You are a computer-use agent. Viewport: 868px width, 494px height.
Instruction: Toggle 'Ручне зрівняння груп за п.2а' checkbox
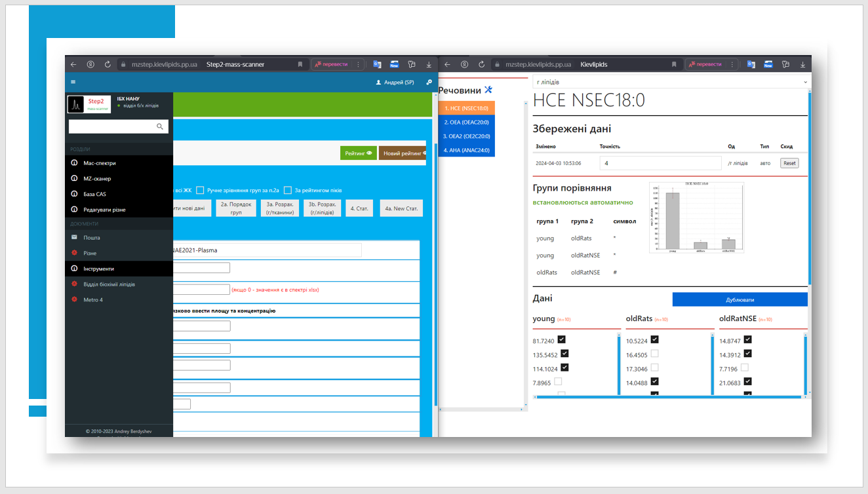click(x=200, y=190)
